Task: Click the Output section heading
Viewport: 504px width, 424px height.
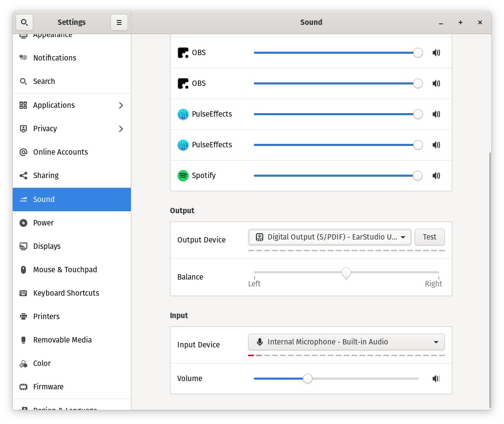Action: (x=182, y=211)
